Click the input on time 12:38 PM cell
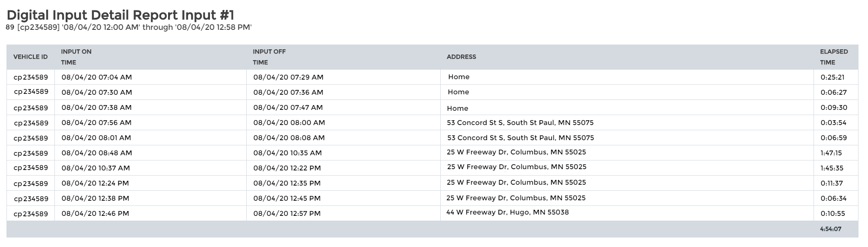868x247 pixels. coord(95,199)
